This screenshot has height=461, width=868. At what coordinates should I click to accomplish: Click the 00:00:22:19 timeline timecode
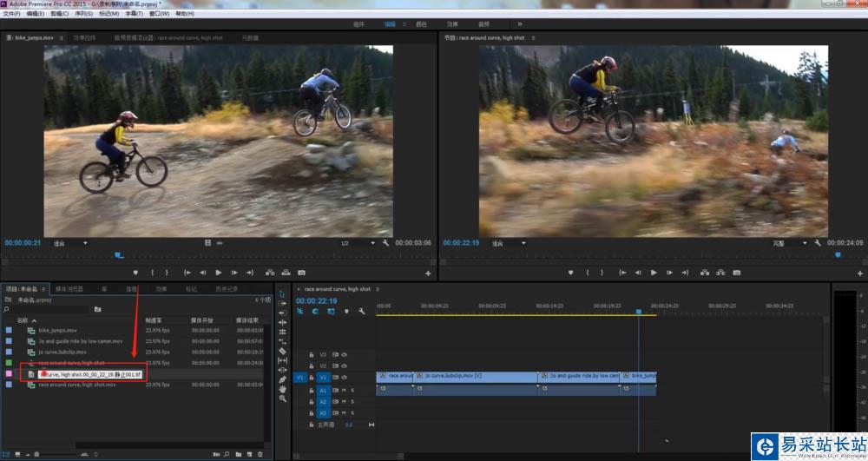(x=316, y=300)
